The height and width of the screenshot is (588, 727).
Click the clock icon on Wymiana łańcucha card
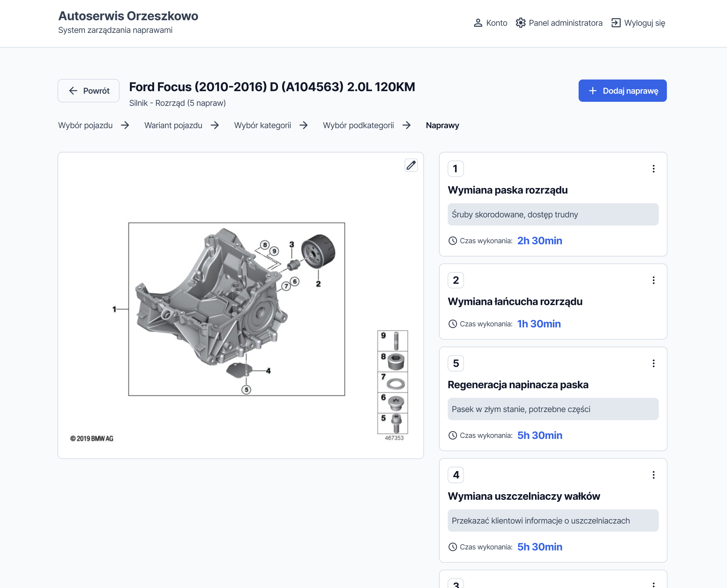452,324
